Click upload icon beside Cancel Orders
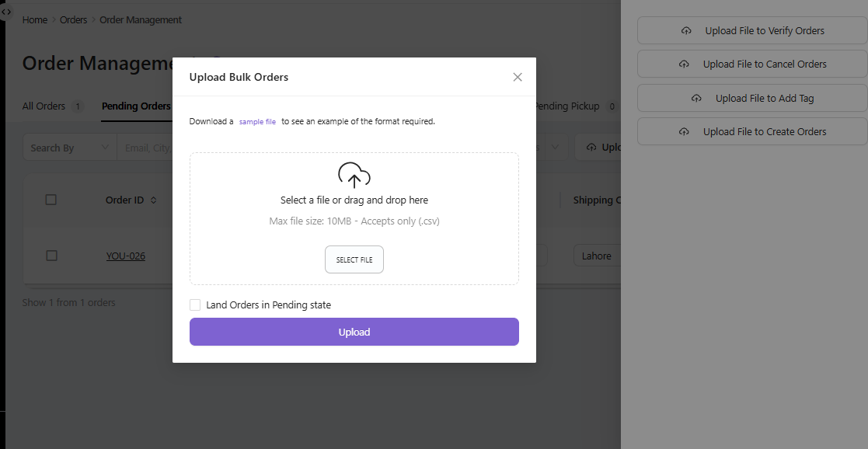The width and height of the screenshot is (868, 449). tap(684, 64)
